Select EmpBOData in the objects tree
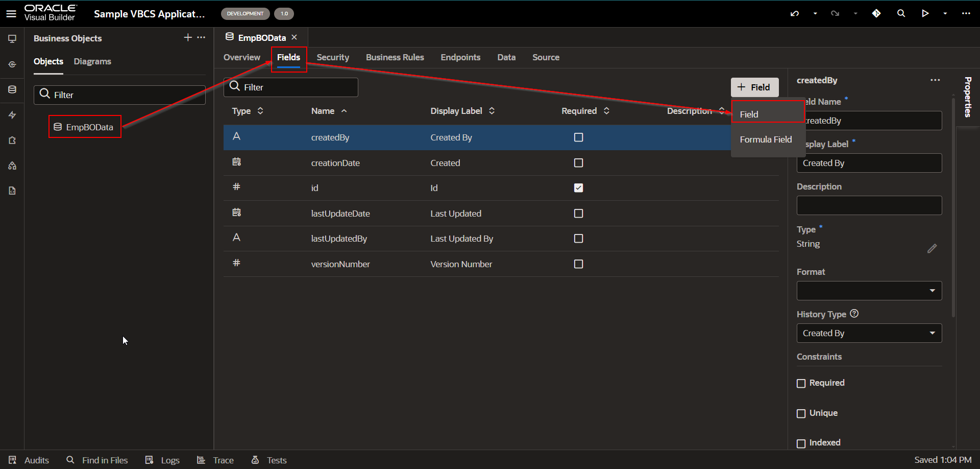Viewport: 980px width, 469px height. click(x=85, y=127)
